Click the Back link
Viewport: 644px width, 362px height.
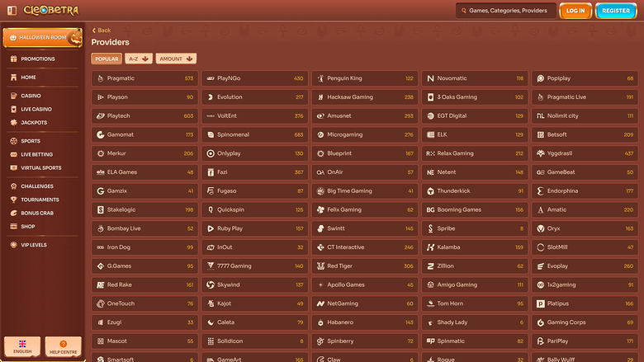pos(102,31)
